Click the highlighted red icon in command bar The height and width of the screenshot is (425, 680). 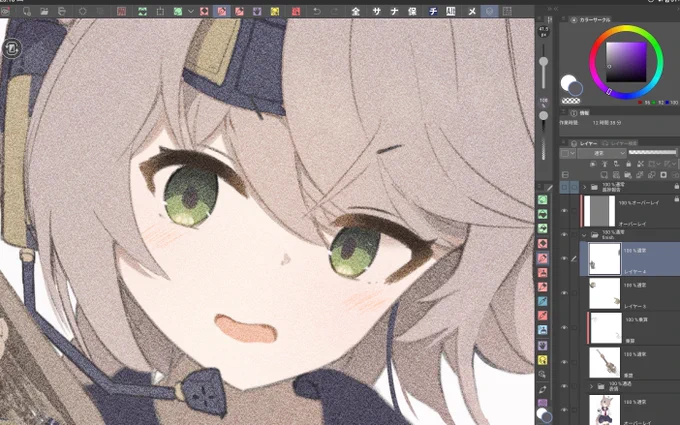pos(222,11)
